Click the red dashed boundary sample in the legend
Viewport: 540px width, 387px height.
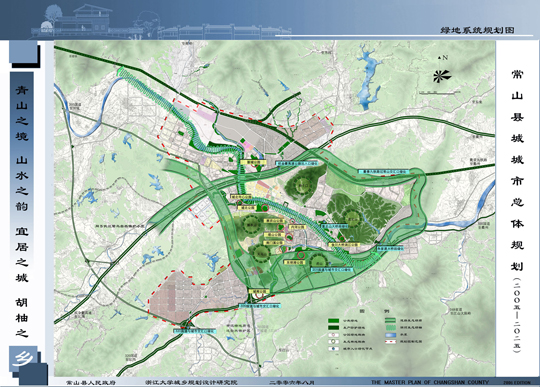pyautogui.click(x=390, y=342)
